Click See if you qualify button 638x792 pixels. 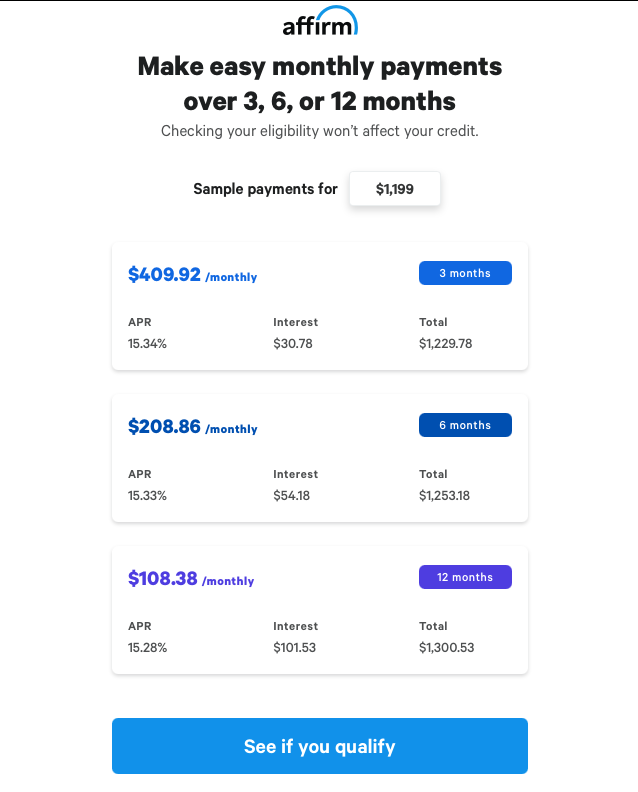click(x=320, y=746)
